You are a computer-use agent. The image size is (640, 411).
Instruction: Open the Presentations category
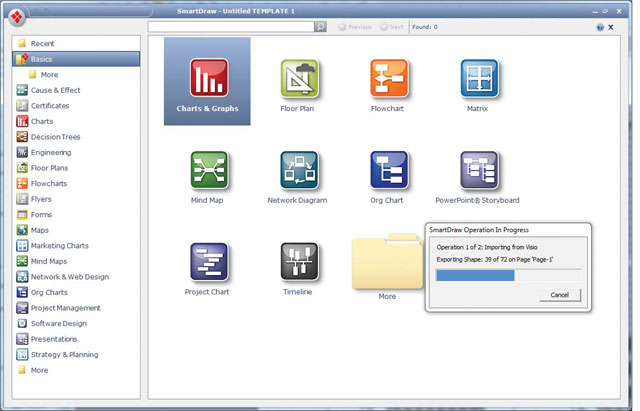[x=76, y=339]
